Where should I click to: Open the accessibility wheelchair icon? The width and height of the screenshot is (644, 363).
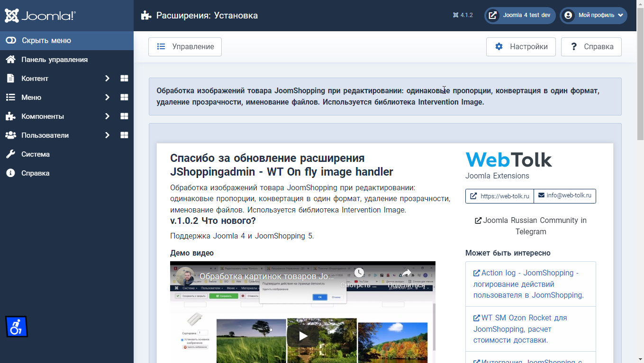pos(16,327)
